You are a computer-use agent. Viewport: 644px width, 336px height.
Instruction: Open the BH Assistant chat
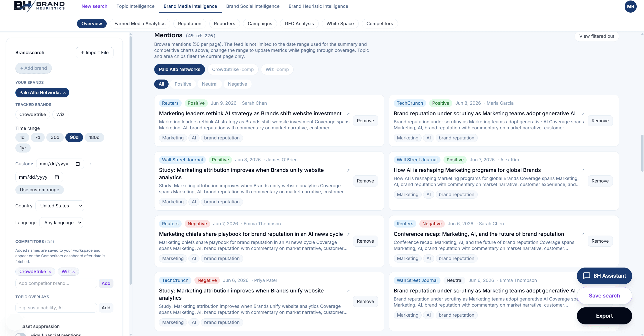click(604, 276)
